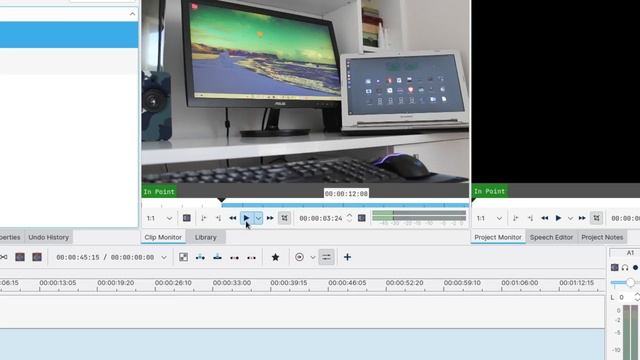Play the clip in Clip Monitor

(246, 218)
